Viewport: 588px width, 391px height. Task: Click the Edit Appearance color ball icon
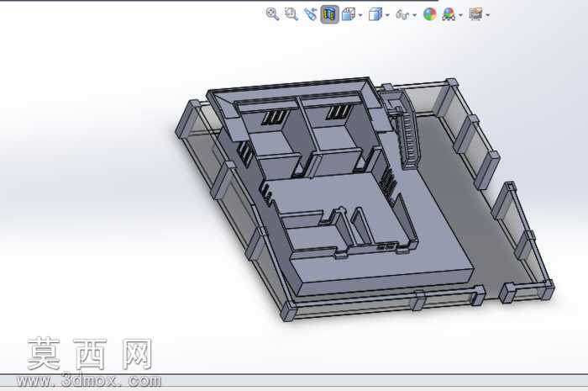tap(430, 14)
